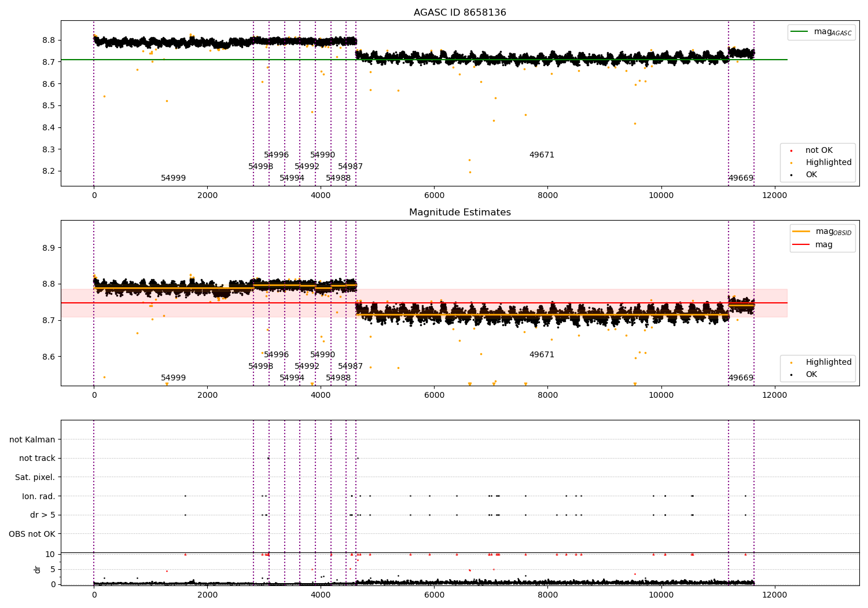Click x-axis tick 8000 in bottom panel
The height and width of the screenshot is (608, 868).
click(547, 595)
